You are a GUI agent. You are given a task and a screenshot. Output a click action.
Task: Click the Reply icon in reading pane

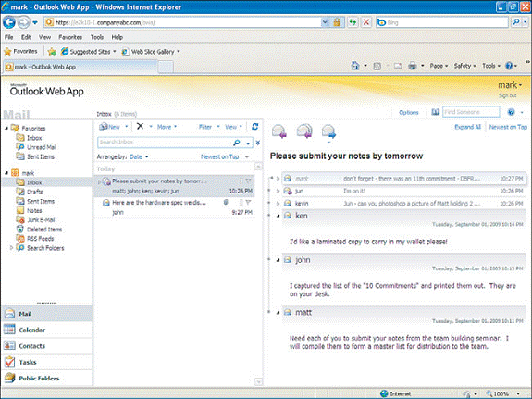click(279, 131)
